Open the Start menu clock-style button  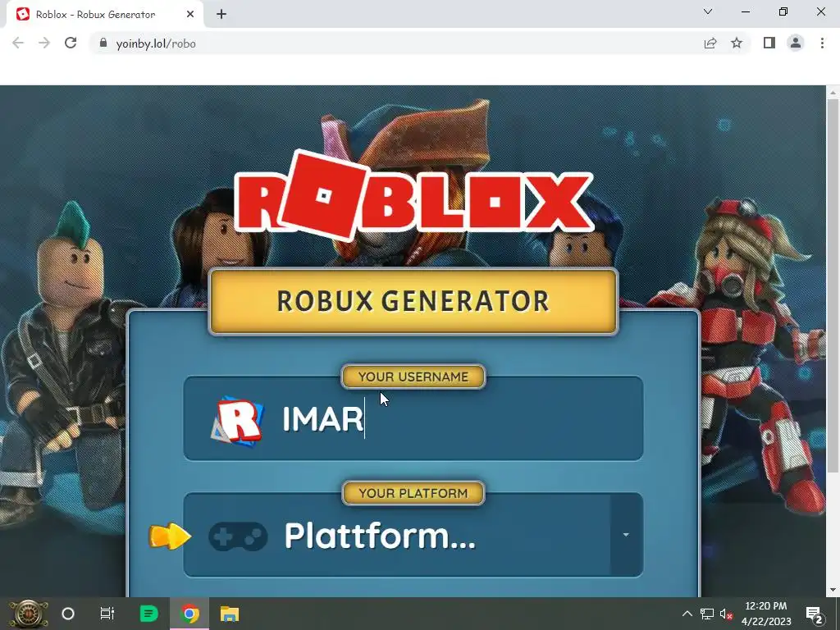click(28, 614)
